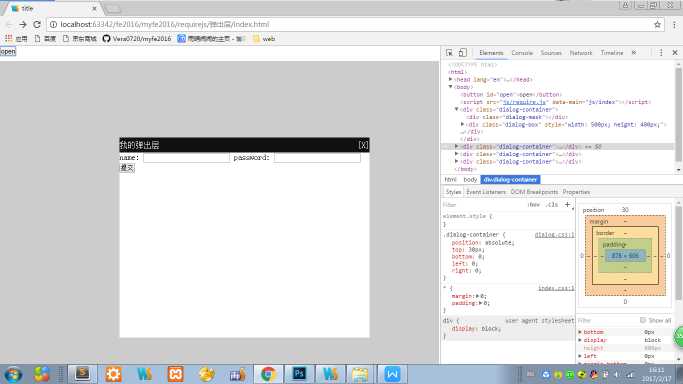Click the open button on the page
683x384 pixels.
click(8, 51)
